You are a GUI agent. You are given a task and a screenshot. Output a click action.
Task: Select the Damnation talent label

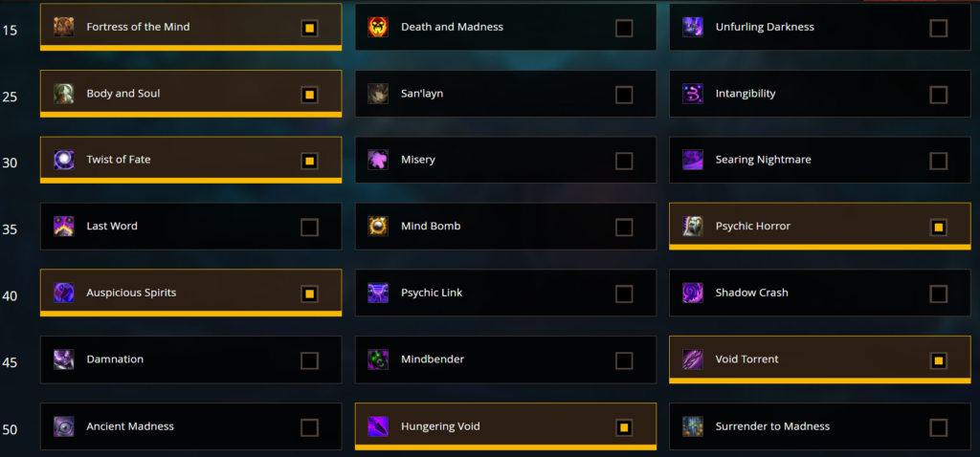pos(115,359)
